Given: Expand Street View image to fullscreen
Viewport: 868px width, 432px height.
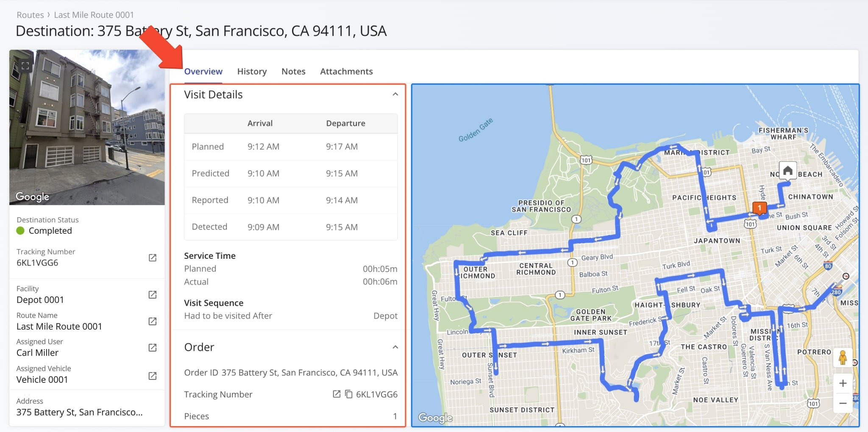Looking at the screenshot, I should 25,66.
